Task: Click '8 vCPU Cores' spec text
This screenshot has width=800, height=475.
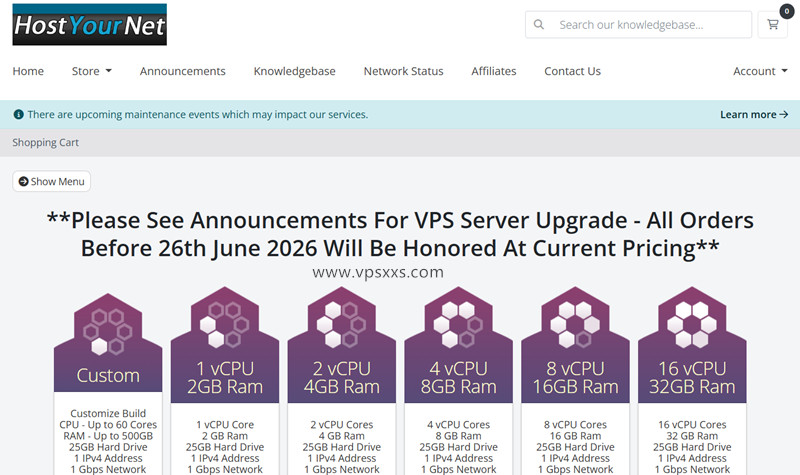Action: (x=576, y=424)
